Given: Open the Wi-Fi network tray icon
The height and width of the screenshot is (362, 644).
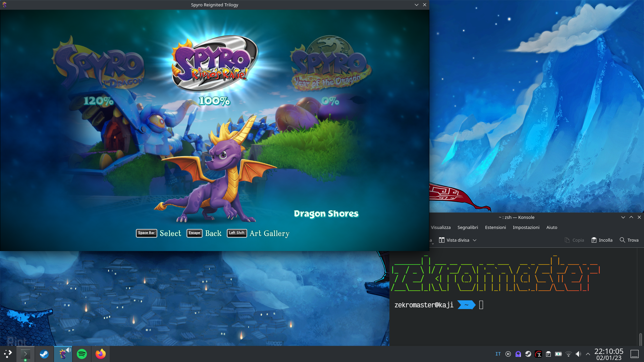Looking at the screenshot, I should [x=568, y=354].
